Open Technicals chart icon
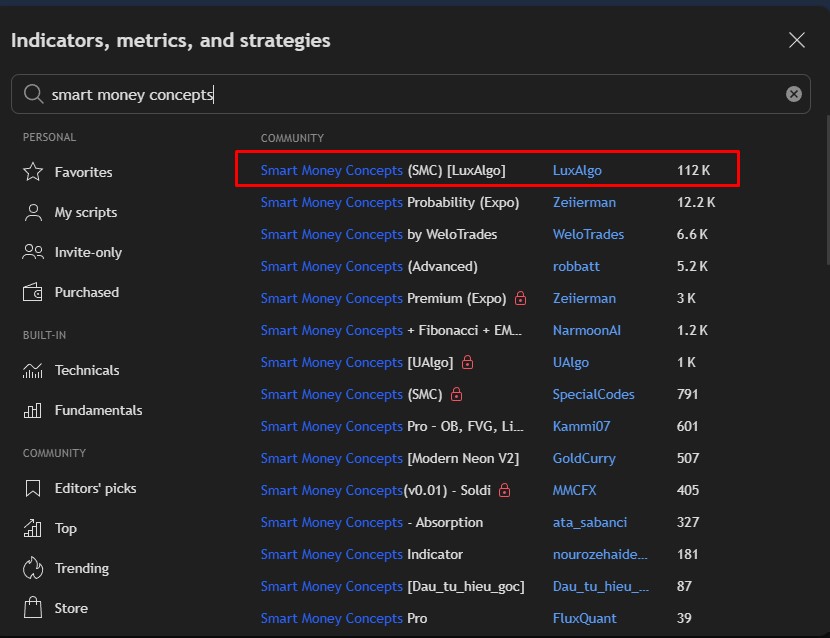Image resolution: width=830 pixels, height=638 pixels. click(33, 370)
